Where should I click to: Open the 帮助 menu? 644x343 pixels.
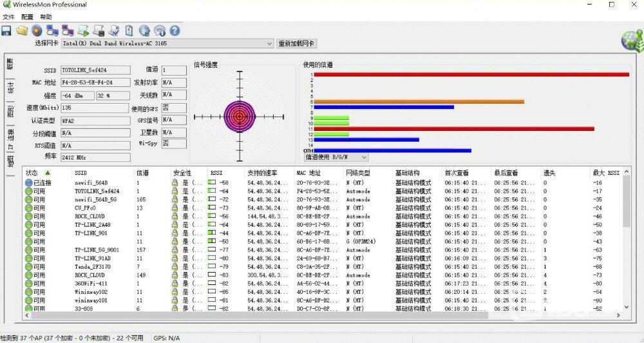(46, 17)
